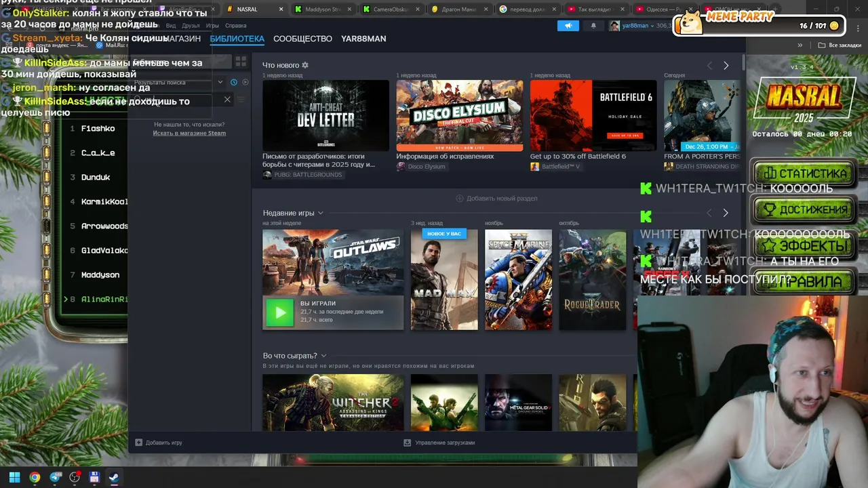Image resolution: width=868 pixels, height=488 pixels.
Task: Open Chrome from taskbar
Action: (35, 477)
